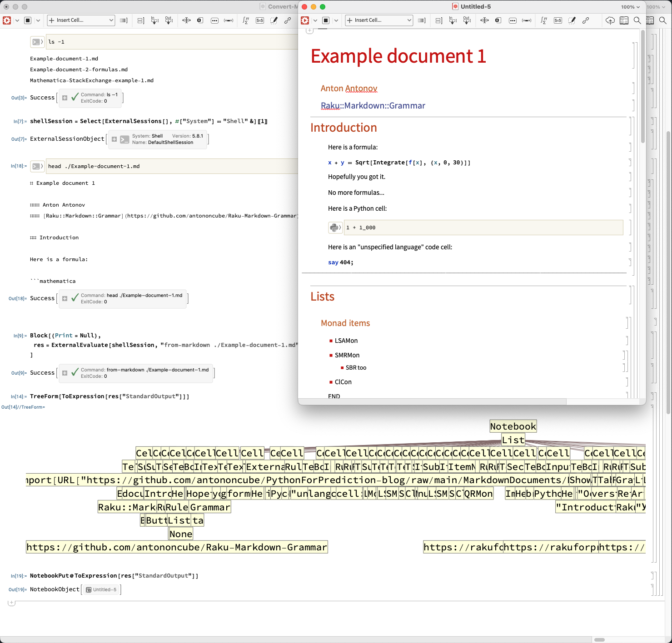Image resolution: width=672 pixels, height=643 pixels.
Task: Click the Notebook node in the TreeForm
Action: tap(513, 426)
